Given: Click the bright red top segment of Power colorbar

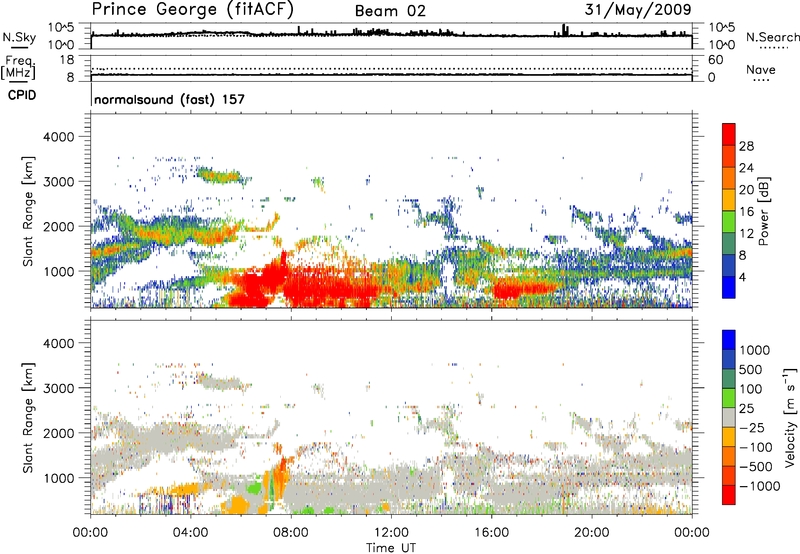Looking at the screenshot, I should [729, 134].
